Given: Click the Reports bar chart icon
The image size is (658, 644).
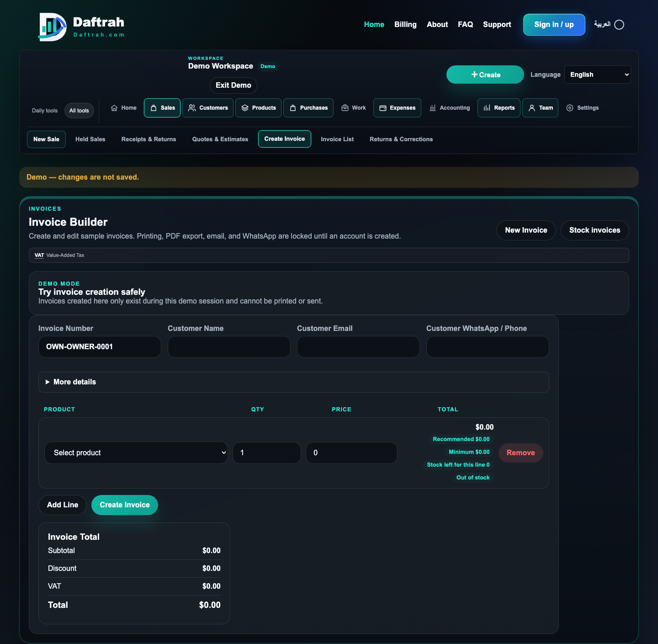Looking at the screenshot, I should pyautogui.click(x=487, y=108).
